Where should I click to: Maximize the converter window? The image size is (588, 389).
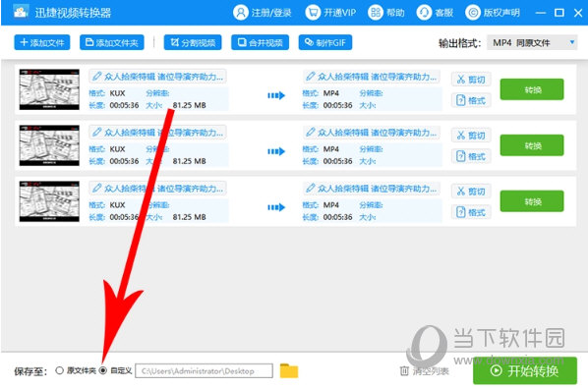coord(559,13)
